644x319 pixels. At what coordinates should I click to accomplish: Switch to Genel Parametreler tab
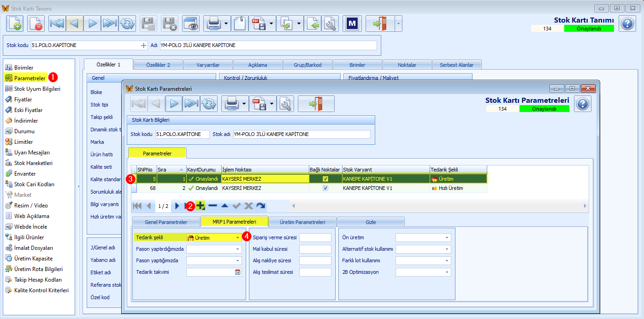tap(166, 222)
